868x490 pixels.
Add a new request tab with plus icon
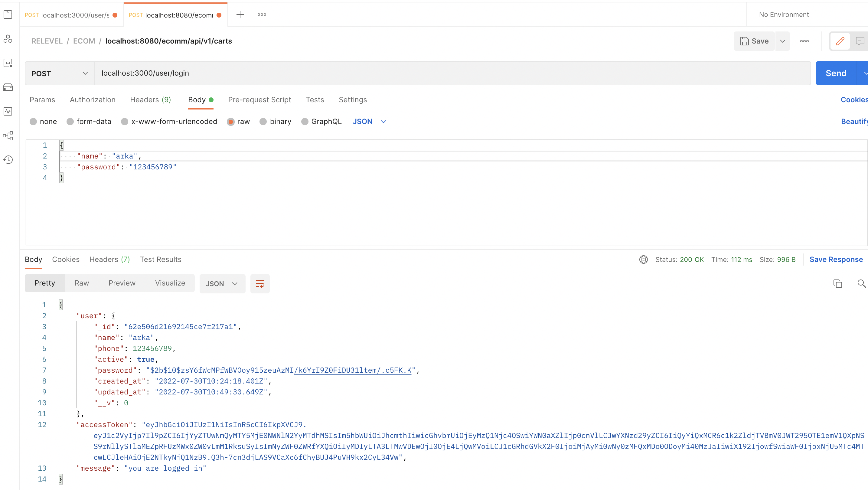(240, 15)
